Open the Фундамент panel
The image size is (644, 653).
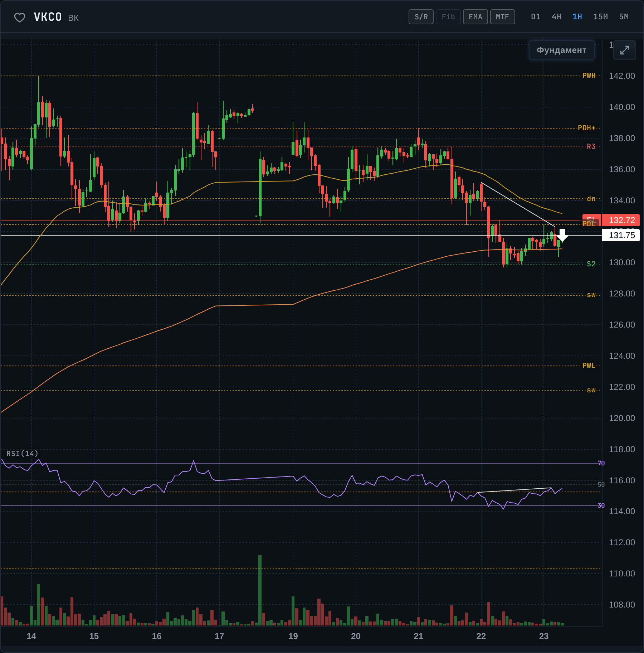click(x=561, y=50)
